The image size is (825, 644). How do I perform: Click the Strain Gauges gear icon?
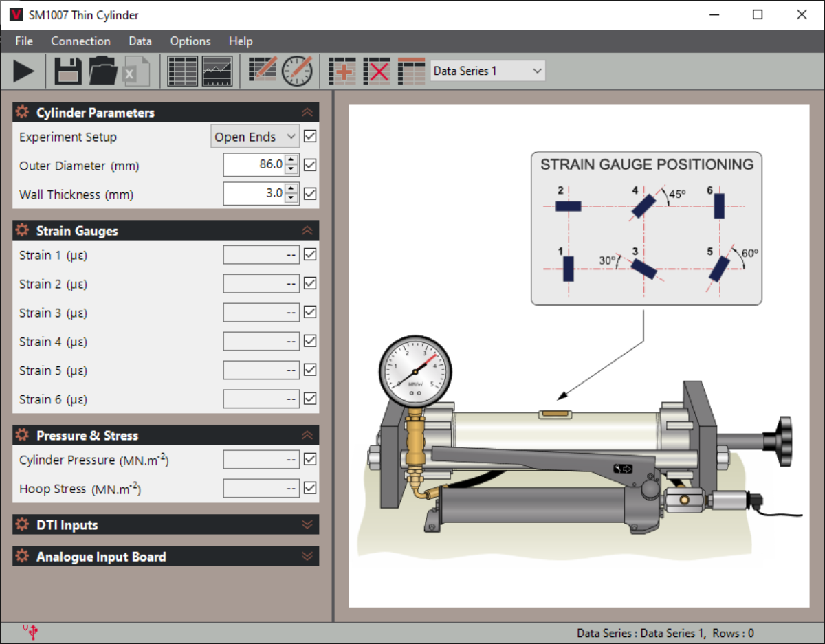click(23, 230)
